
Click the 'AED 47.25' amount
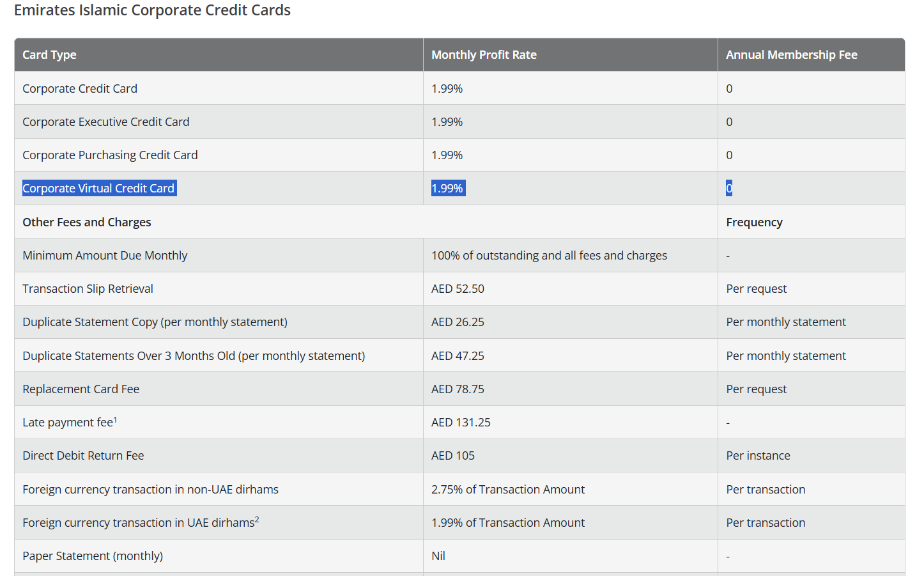458,356
